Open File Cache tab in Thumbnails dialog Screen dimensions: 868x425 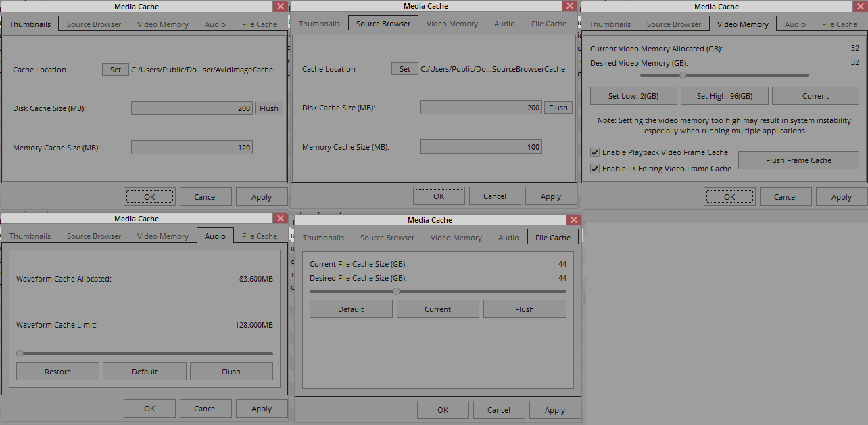click(x=260, y=24)
